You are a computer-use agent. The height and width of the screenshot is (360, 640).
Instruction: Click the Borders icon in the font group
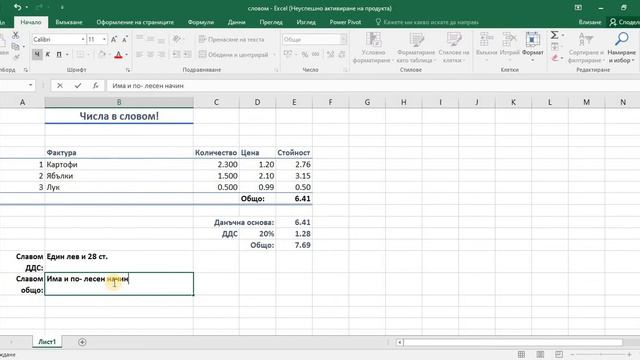tap(80, 54)
